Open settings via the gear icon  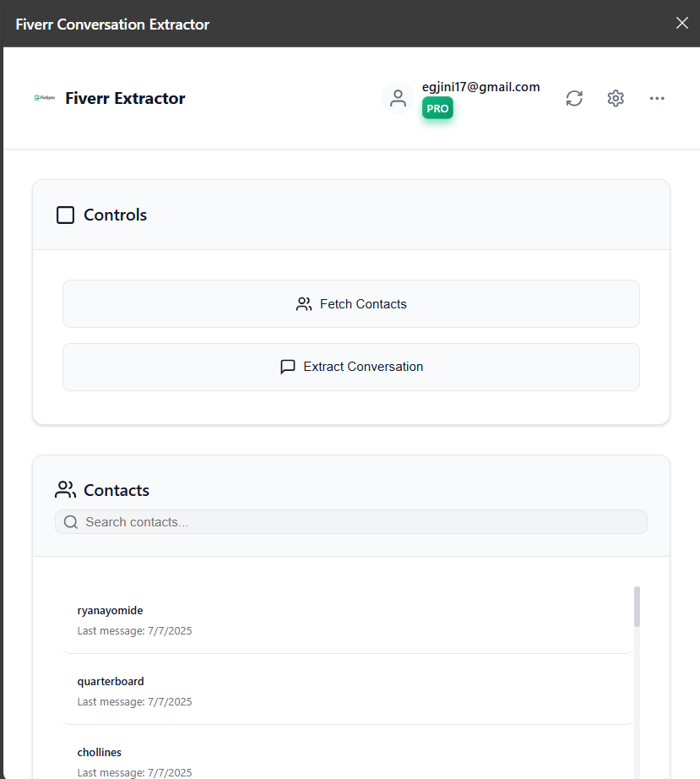[x=616, y=98]
